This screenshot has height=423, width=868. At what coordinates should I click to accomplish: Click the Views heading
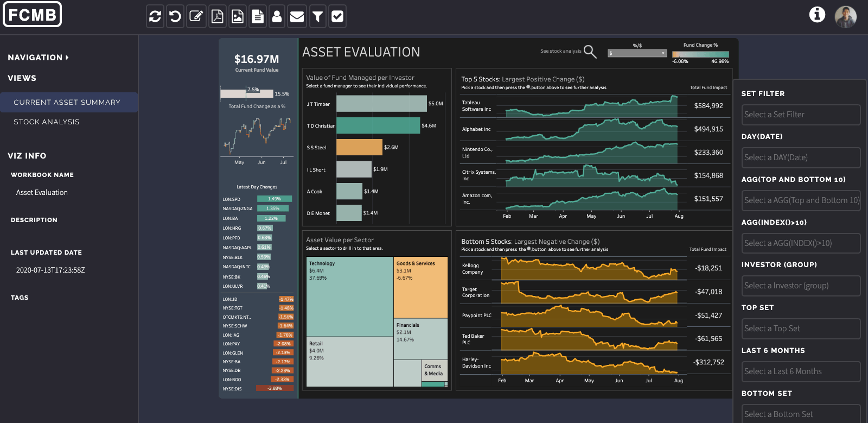(x=22, y=78)
